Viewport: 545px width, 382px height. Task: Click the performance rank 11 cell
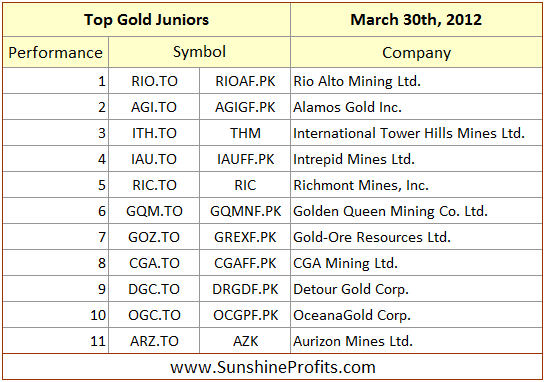point(56,341)
